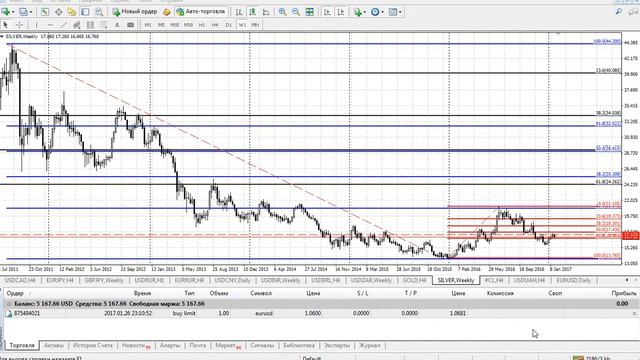The height and width of the screenshot is (360, 640).
Task: Draw a horizontal line tool
Action: (50, 25)
